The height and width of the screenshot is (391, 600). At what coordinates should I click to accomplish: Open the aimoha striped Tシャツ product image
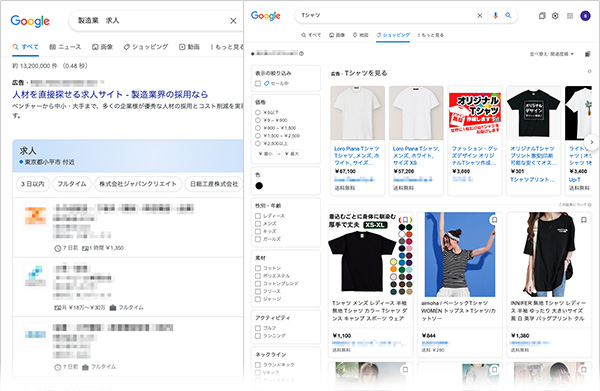[x=460, y=254]
